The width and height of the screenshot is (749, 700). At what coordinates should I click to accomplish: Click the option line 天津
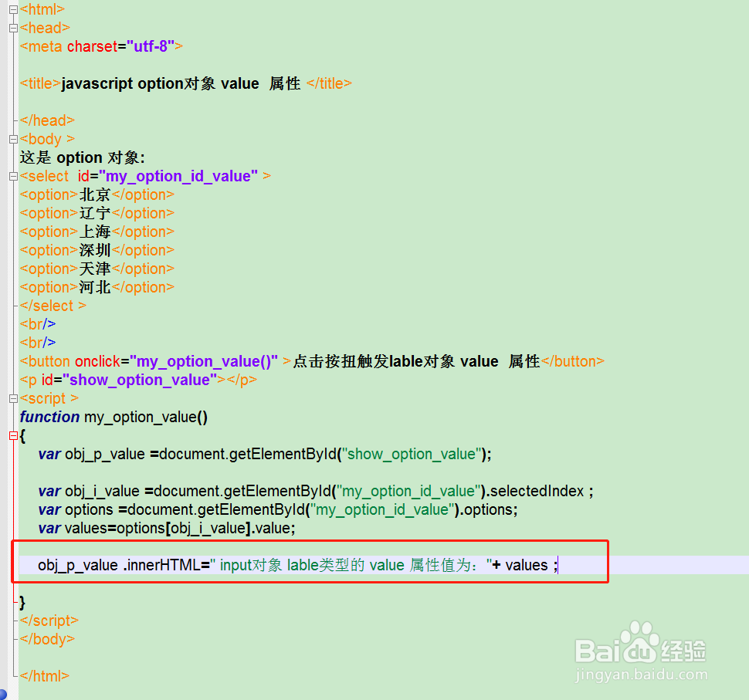point(97,269)
